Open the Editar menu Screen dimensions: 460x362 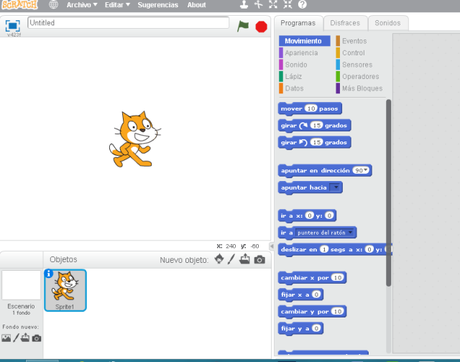(x=117, y=5)
